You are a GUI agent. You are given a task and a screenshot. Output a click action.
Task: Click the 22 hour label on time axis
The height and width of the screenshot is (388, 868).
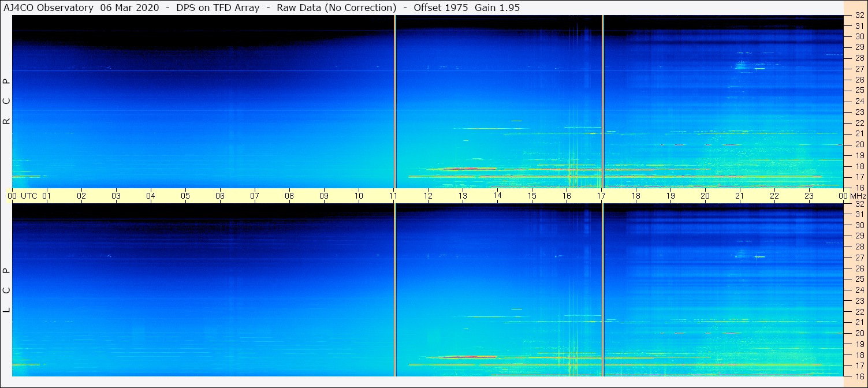(x=774, y=196)
